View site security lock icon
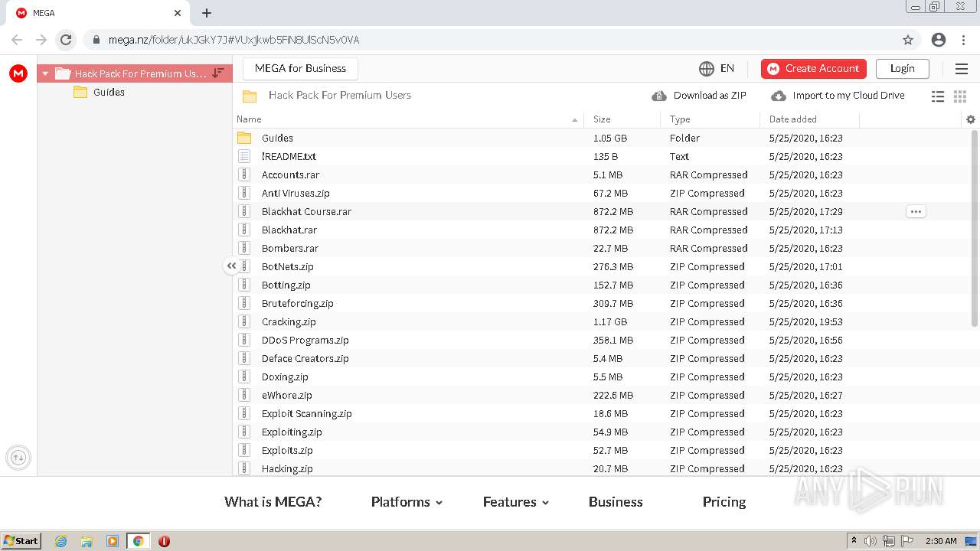Screen dimensions: 980x551 [96, 40]
